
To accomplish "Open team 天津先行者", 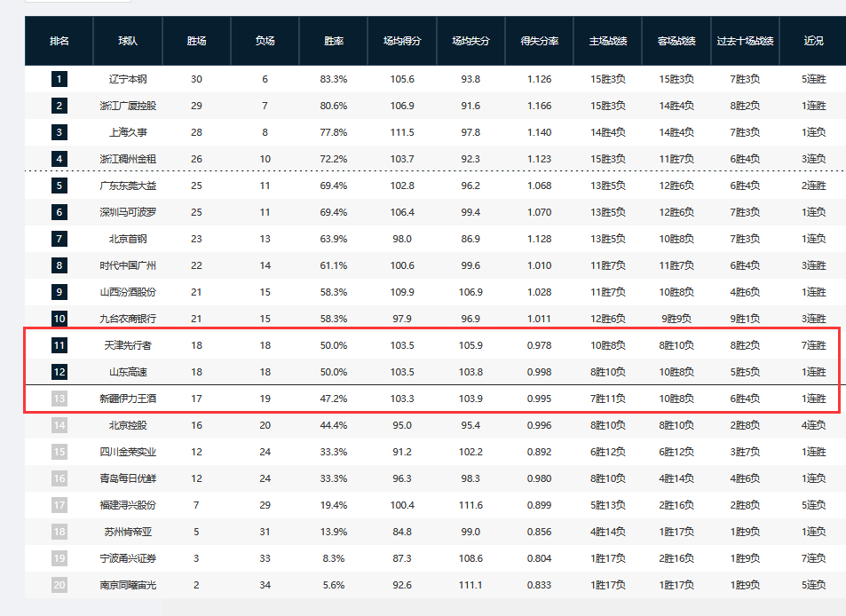I will coord(128,345).
